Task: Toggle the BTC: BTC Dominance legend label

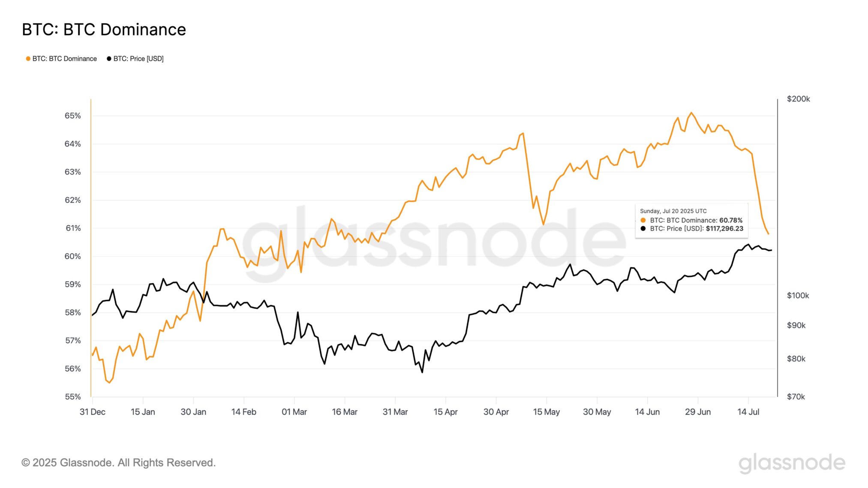Action: (64, 59)
